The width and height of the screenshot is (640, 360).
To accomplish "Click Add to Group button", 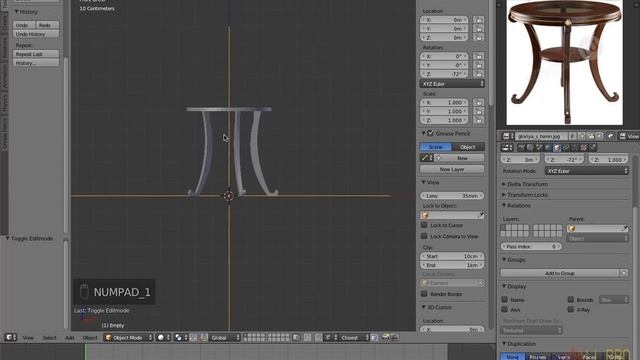I will click(x=560, y=273).
